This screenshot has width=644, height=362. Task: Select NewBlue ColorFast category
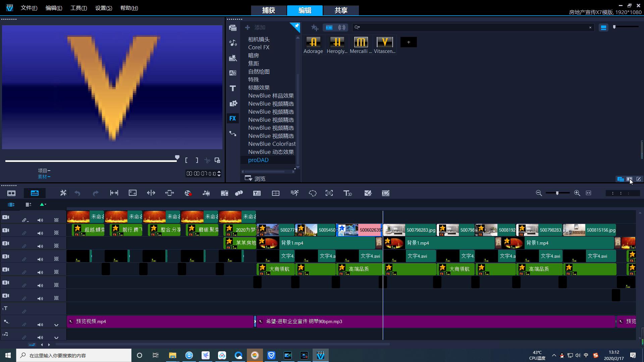tap(272, 144)
